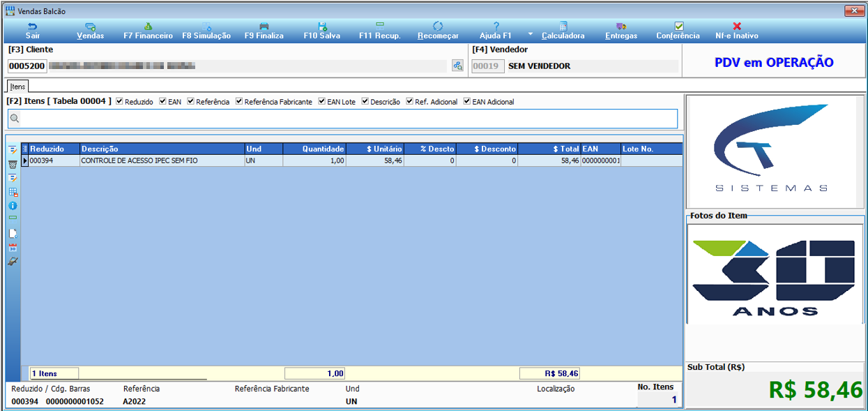The height and width of the screenshot is (411, 868).
Task: Click the client search icon button
Action: coord(457,66)
